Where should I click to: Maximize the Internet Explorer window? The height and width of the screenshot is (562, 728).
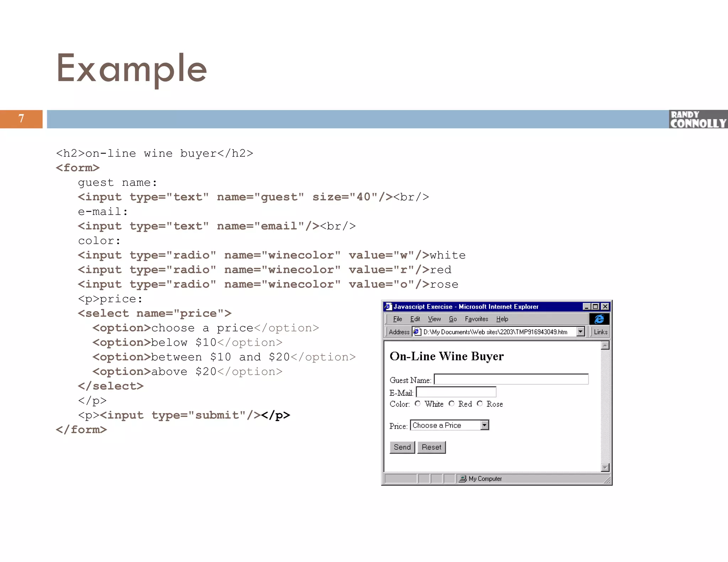596,307
